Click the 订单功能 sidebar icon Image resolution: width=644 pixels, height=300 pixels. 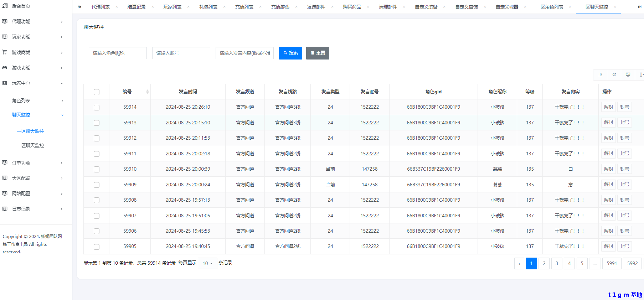tap(5, 163)
